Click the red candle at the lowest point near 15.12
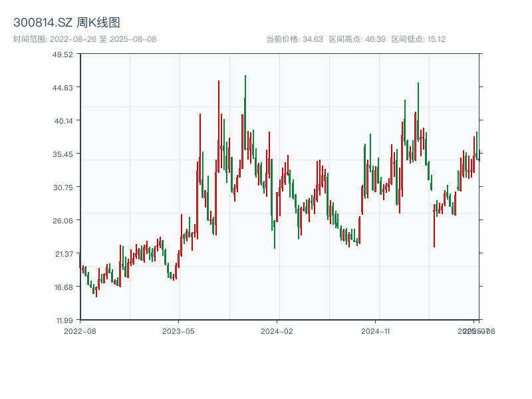532x399 pixels. click(96, 292)
